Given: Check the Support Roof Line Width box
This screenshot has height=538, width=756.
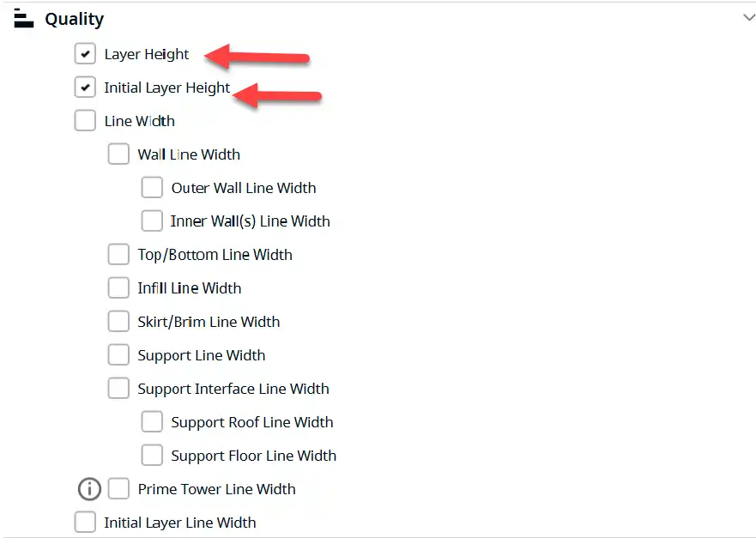Looking at the screenshot, I should point(152,422).
